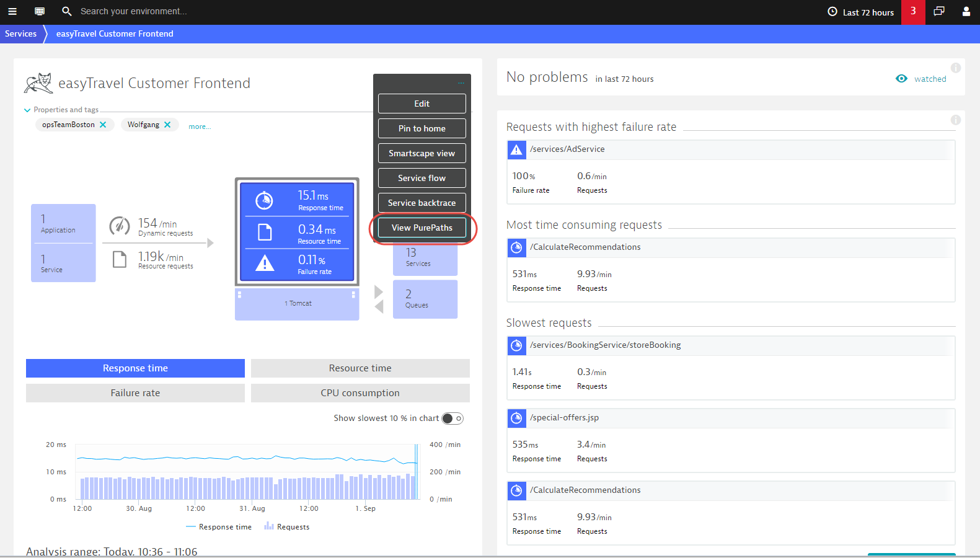This screenshot has height=558, width=980.
Task: Choose Service backtrace
Action: pos(422,203)
